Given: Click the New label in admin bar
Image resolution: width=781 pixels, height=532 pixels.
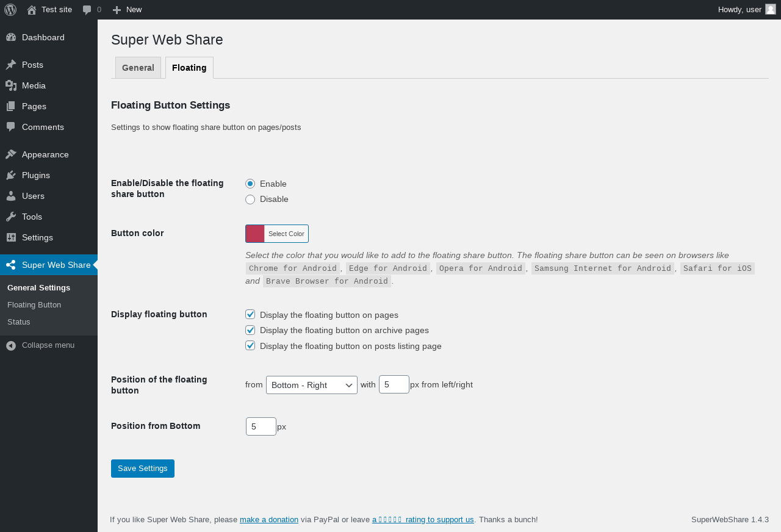Looking at the screenshot, I should (x=134, y=9).
